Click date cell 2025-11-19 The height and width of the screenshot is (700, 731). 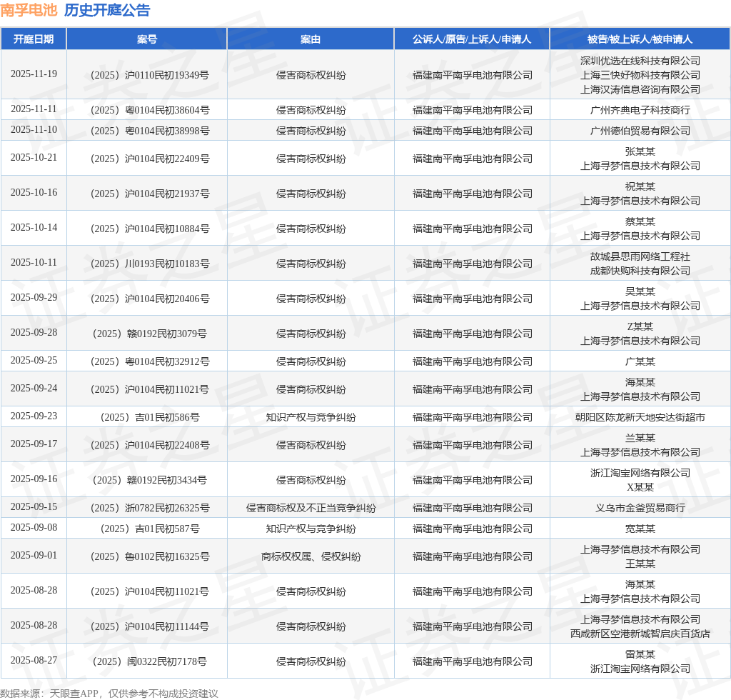click(x=34, y=74)
